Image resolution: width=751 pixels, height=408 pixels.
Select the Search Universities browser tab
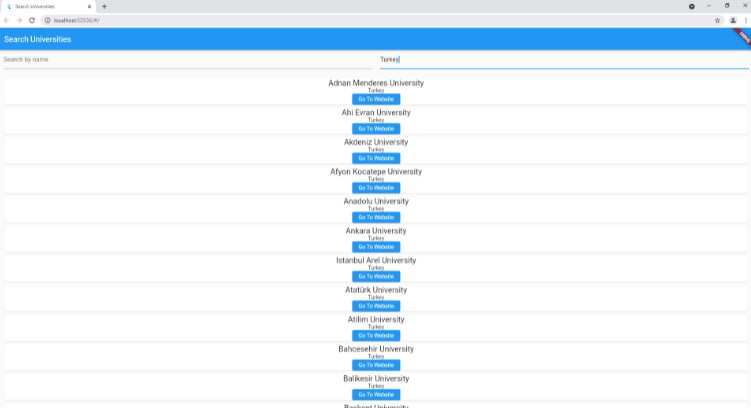click(x=48, y=7)
